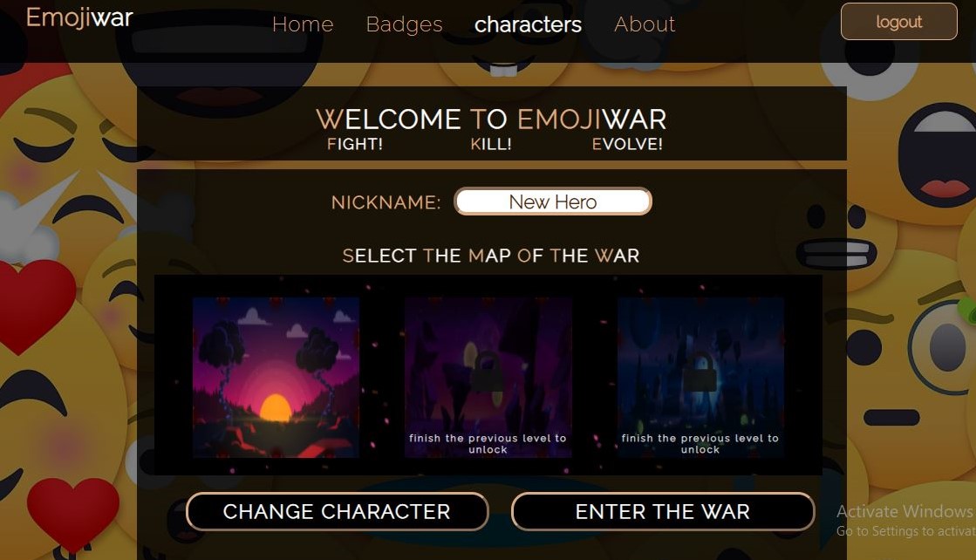Click the ENTER THE WAR button

tap(663, 511)
